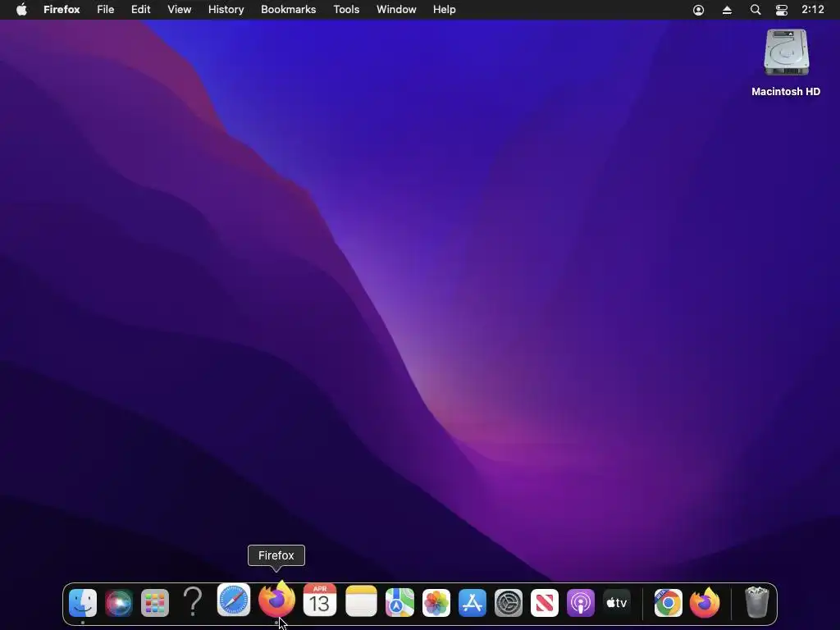Open the History menu

(x=226, y=10)
